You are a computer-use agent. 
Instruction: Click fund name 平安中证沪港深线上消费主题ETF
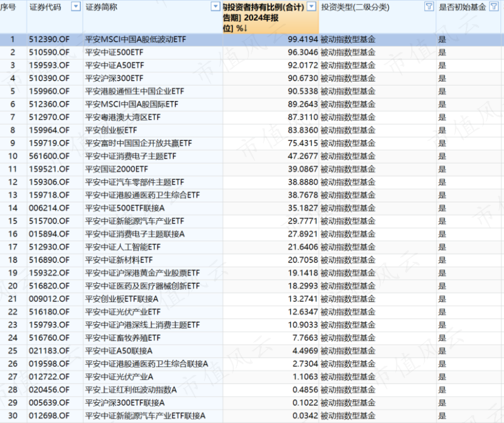pos(142,325)
